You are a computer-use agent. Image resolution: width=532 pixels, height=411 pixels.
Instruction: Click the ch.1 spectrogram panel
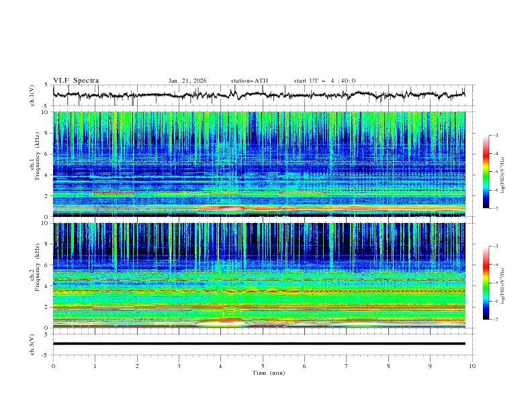[259, 164]
